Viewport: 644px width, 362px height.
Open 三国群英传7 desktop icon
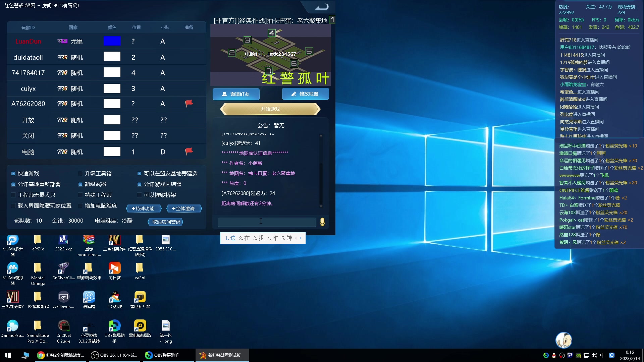[x=13, y=300]
